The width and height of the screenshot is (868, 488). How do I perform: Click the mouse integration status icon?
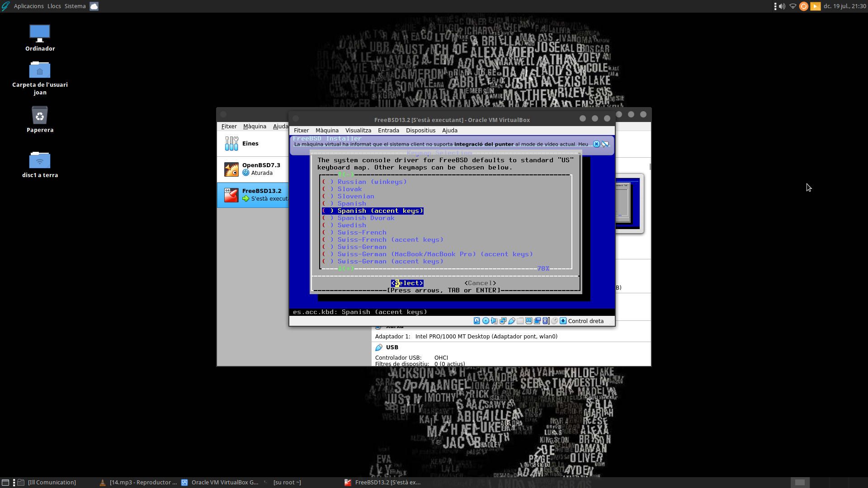(554, 321)
